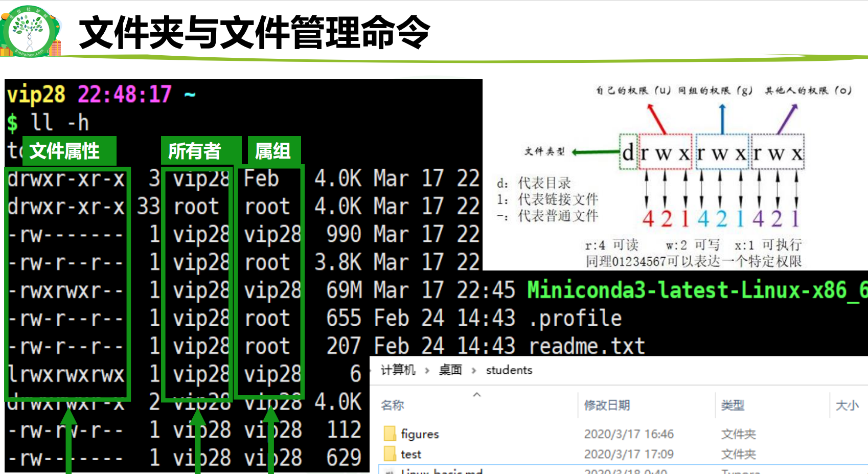This screenshot has height=474, width=868.
Task: Click the ll -h command text
Action: point(60,123)
